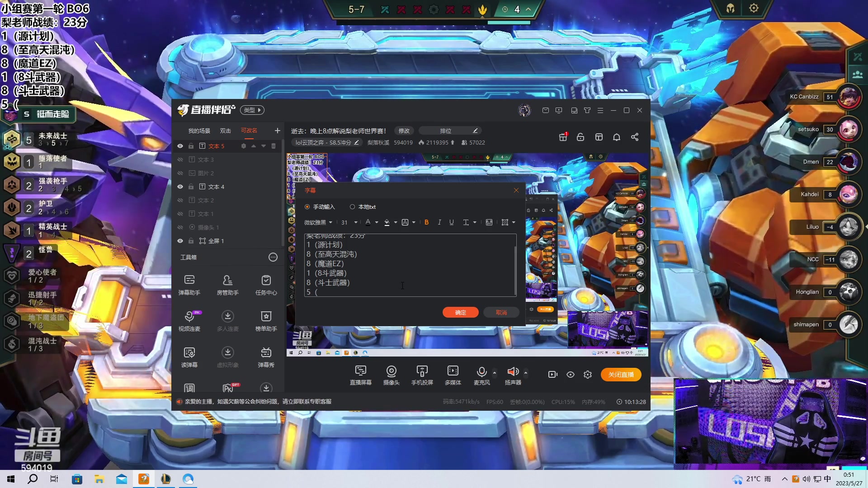Click 确定 to confirm subtitle
The height and width of the screenshot is (488, 868).
click(x=460, y=312)
